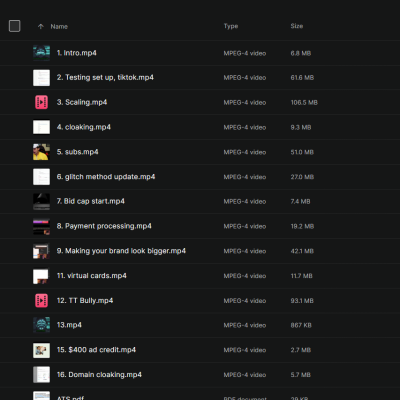Click size value 2.7 MB
This screenshot has height=400, width=400.
[x=301, y=350]
